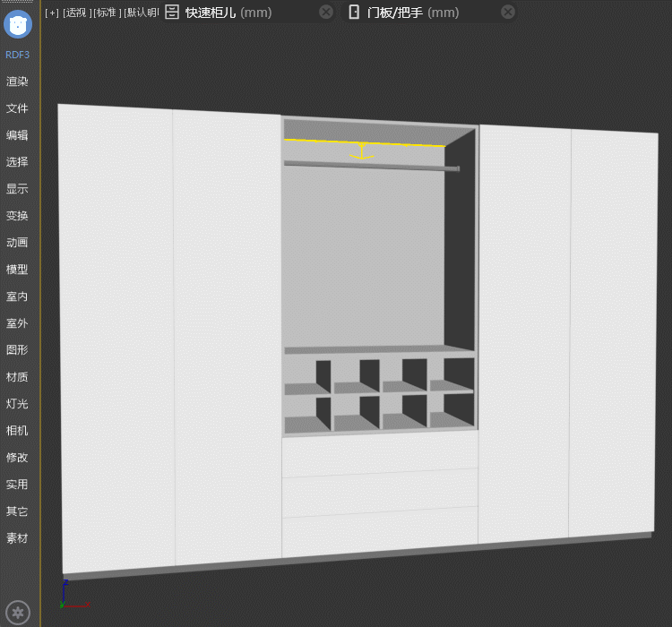672x627 pixels.
Task: Open the 渲染 render menu
Action: pyautogui.click(x=17, y=82)
